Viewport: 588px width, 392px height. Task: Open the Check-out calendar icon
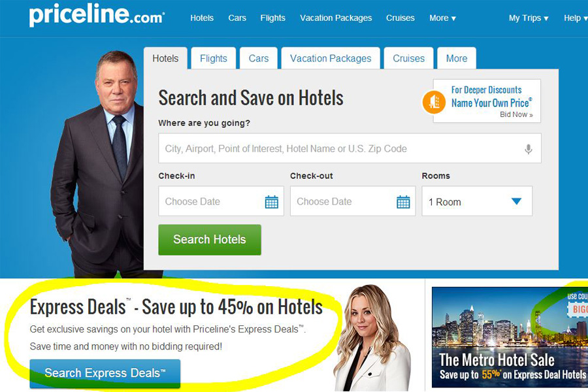coord(403,202)
